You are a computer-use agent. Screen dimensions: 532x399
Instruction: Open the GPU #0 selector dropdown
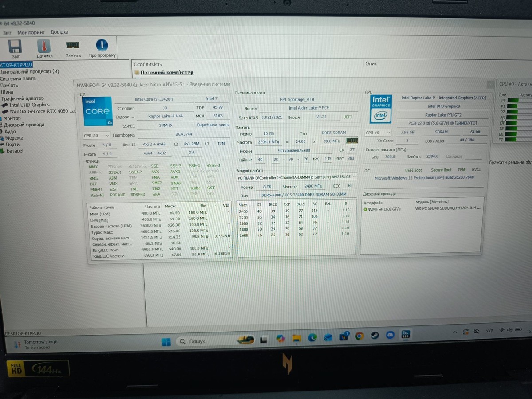(x=378, y=133)
